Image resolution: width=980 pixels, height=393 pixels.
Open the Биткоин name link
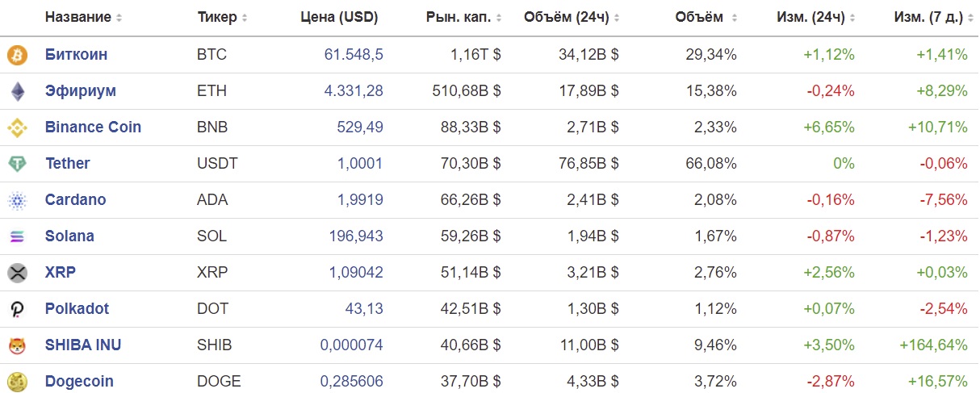click(76, 55)
